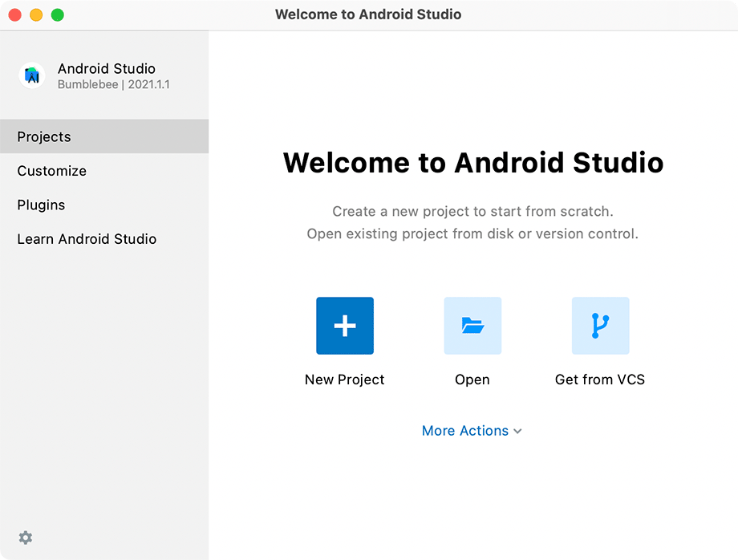
Task: Expand the More Actions chevron arrow
Action: (517, 432)
